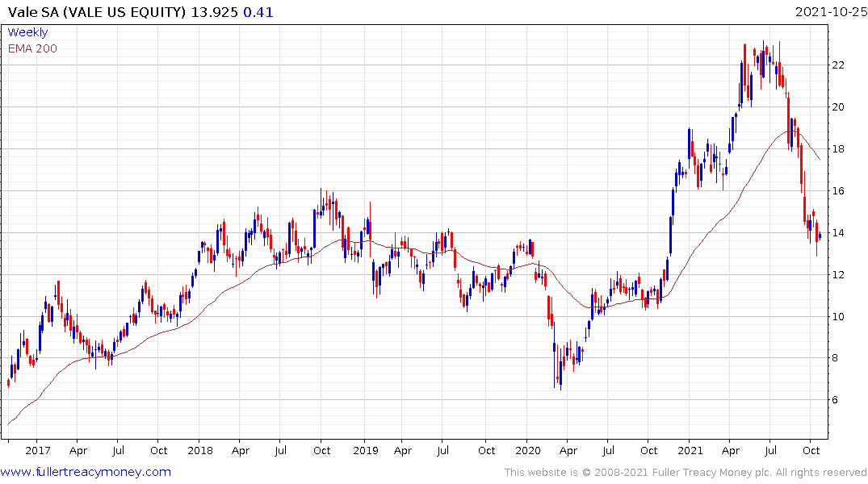Click the EMA 200 legend label
Screen dimensions: 868x484
pos(32,48)
